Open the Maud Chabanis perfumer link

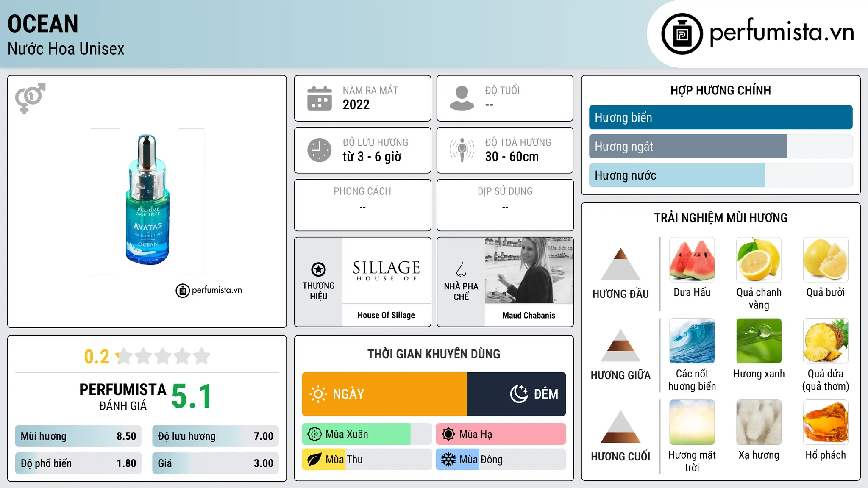(529, 315)
